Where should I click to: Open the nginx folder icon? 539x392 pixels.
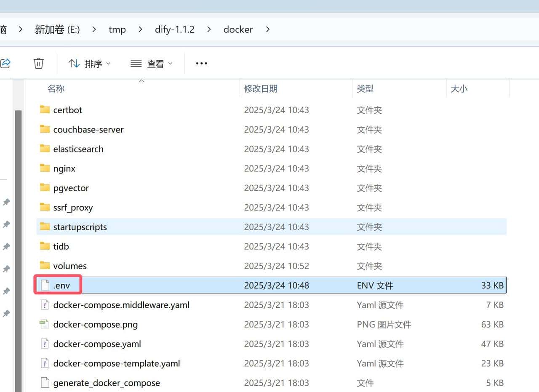(x=45, y=168)
